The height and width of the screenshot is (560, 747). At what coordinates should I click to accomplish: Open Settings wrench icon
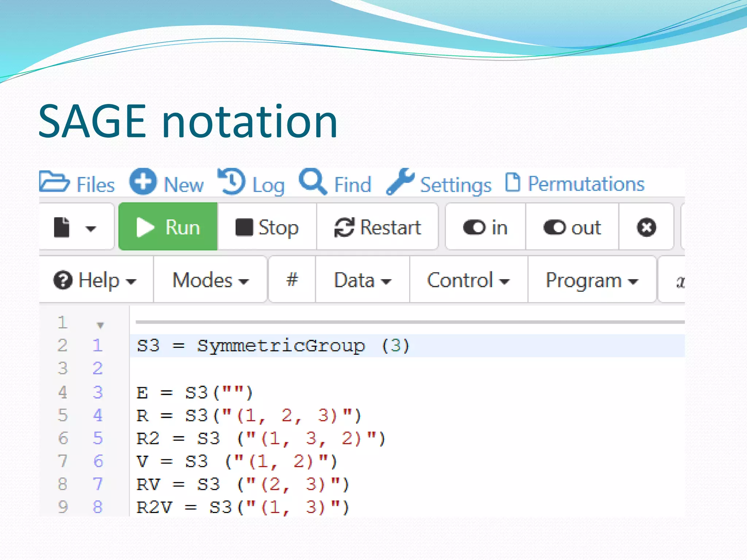coord(400,181)
